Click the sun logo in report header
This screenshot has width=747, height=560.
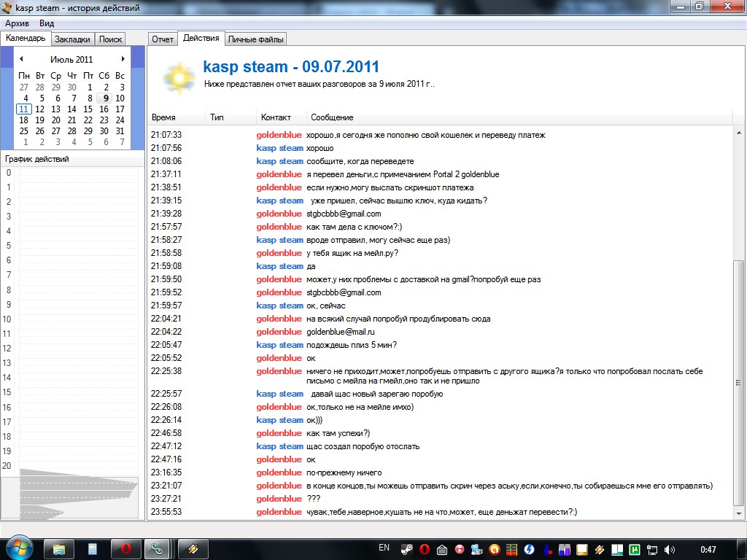pyautogui.click(x=179, y=77)
